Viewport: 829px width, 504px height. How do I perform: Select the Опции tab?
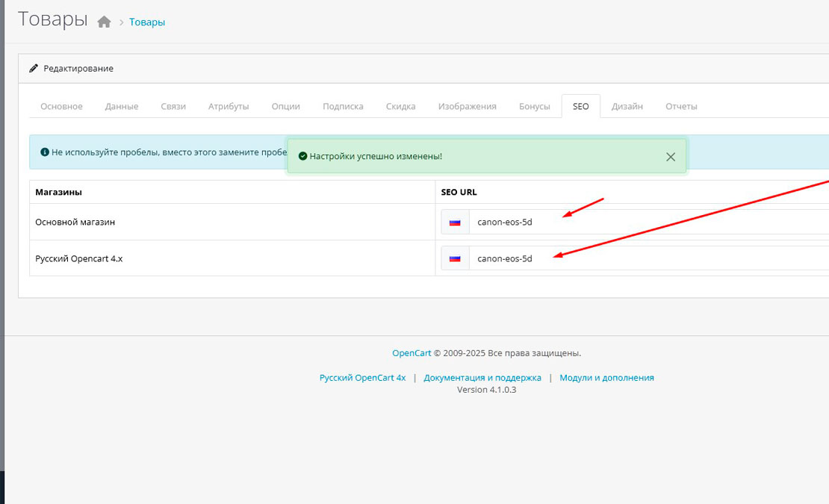click(x=285, y=106)
